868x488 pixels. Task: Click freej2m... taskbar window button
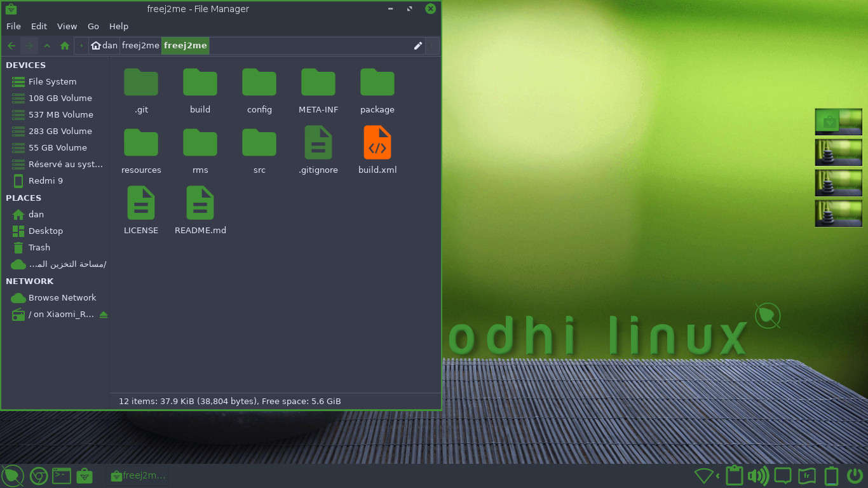pos(138,475)
